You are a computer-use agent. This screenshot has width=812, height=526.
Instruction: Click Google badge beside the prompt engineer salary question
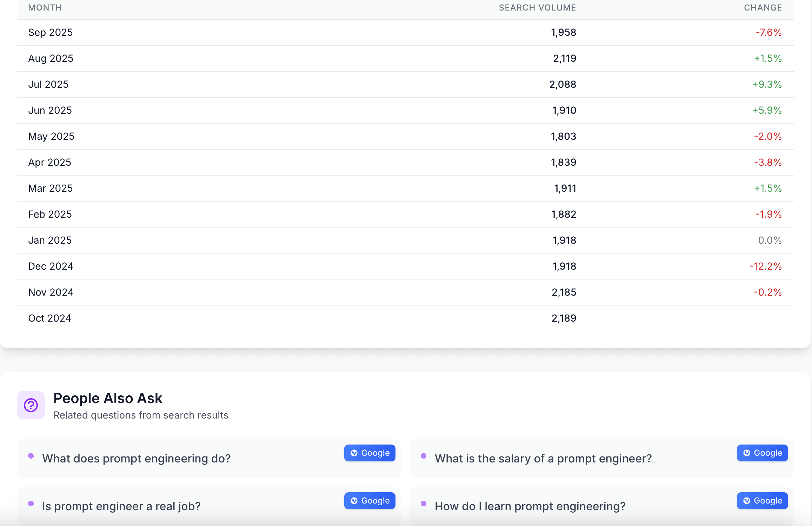coord(762,453)
